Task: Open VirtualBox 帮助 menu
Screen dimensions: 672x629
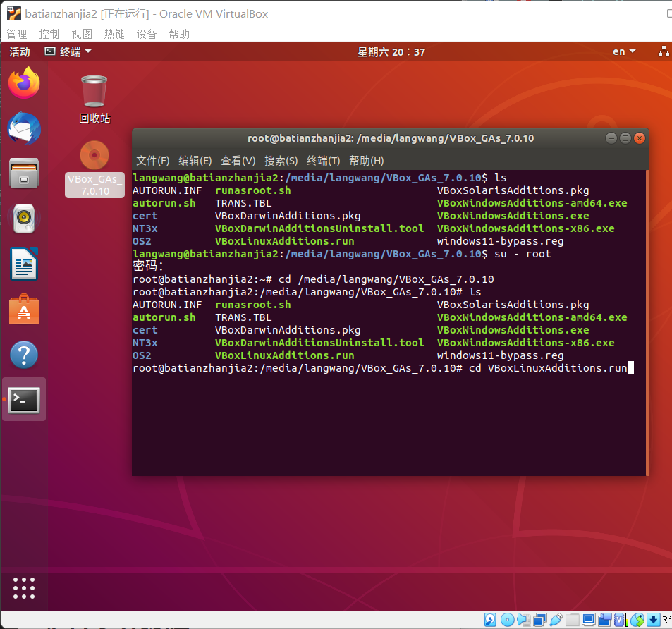Action: (179, 34)
